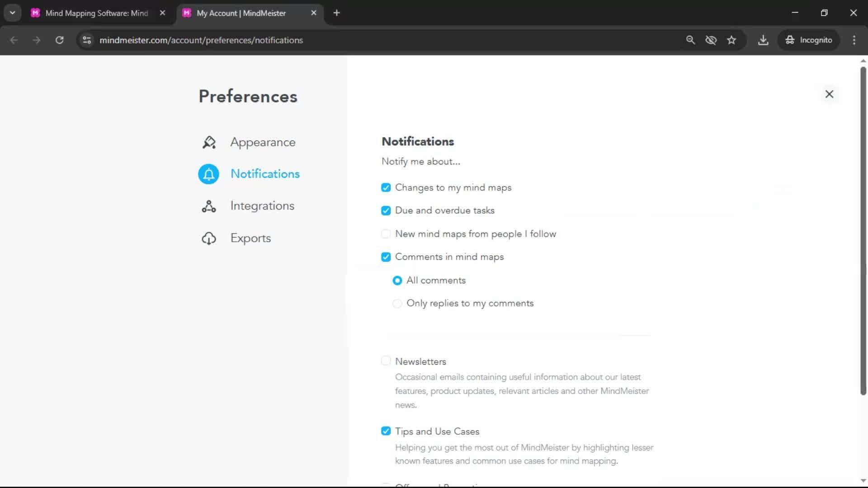Enable New mind maps from people I follow

click(x=386, y=234)
